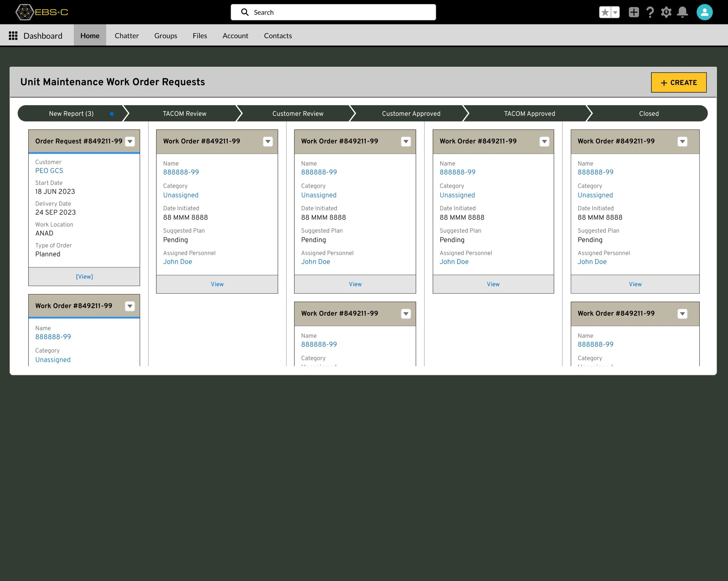Image resolution: width=728 pixels, height=581 pixels.
Task: Open the app launcher grid icon
Action: pos(13,36)
